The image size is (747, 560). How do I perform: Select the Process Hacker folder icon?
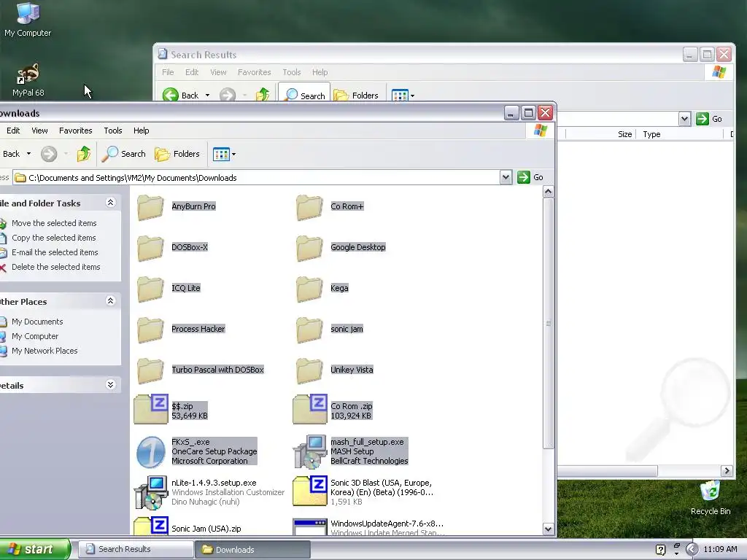click(x=150, y=330)
